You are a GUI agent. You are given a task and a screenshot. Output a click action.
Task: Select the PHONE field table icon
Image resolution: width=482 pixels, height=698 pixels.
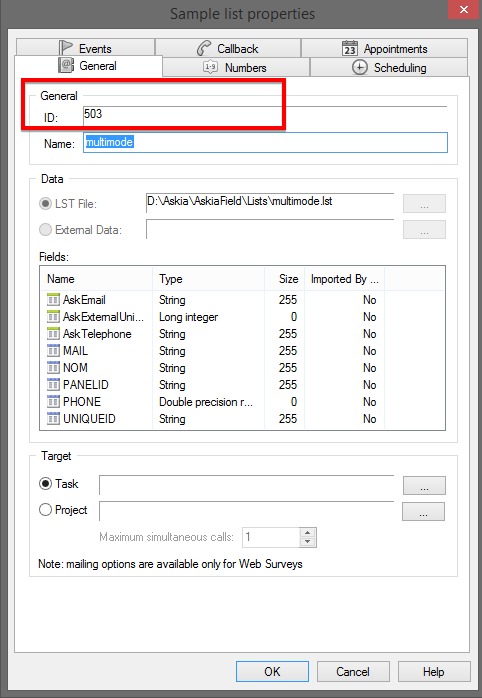tap(53, 402)
